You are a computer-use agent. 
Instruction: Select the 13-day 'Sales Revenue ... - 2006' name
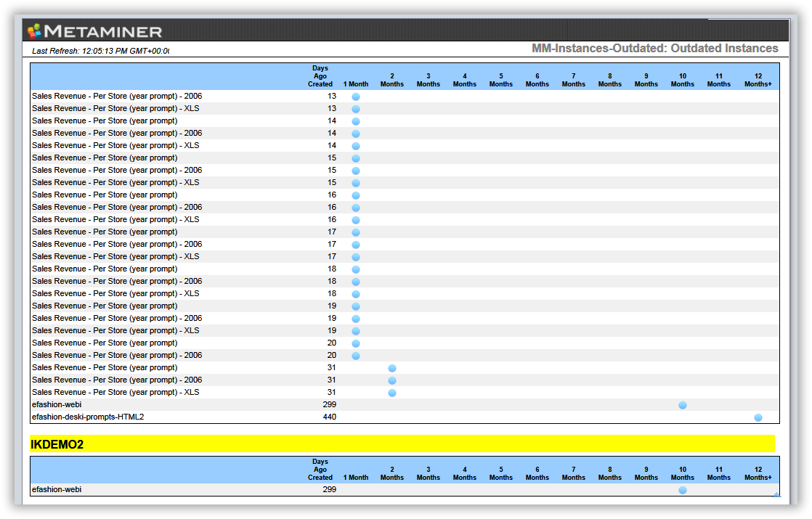click(x=117, y=97)
